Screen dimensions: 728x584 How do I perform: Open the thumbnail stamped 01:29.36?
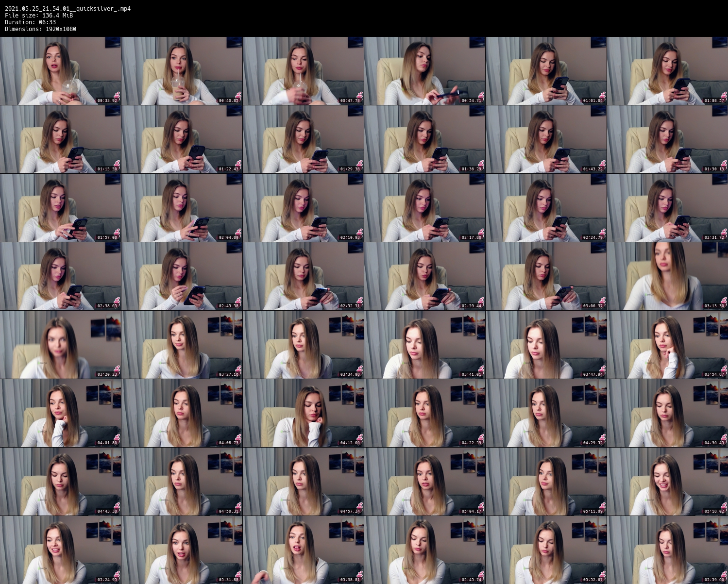tap(303, 139)
